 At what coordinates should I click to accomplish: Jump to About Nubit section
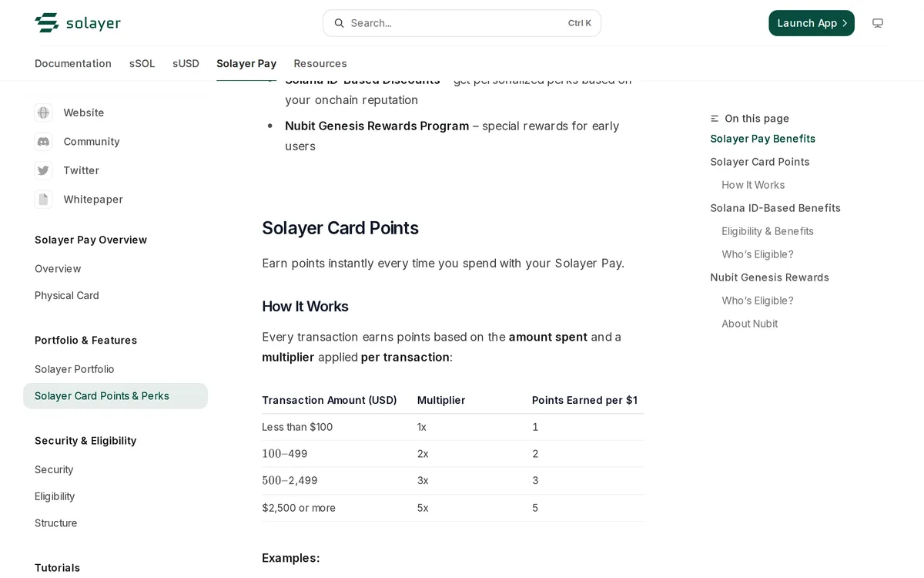point(750,324)
